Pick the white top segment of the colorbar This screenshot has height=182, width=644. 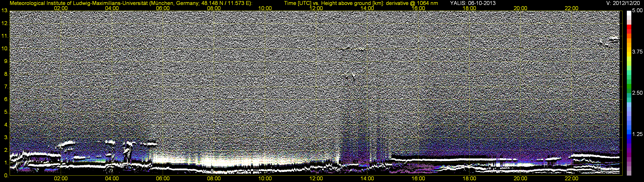(x=629, y=13)
